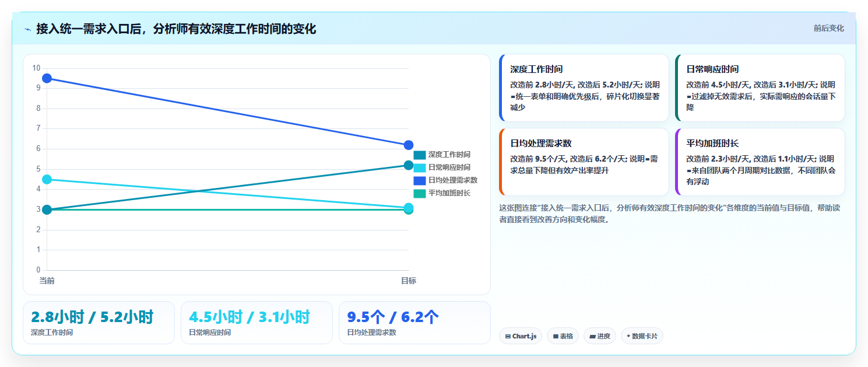Click the title 接入统一需求入口后，分析师有效深度工作时间的变化
The height and width of the screenshot is (367, 868).
[x=176, y=29]
